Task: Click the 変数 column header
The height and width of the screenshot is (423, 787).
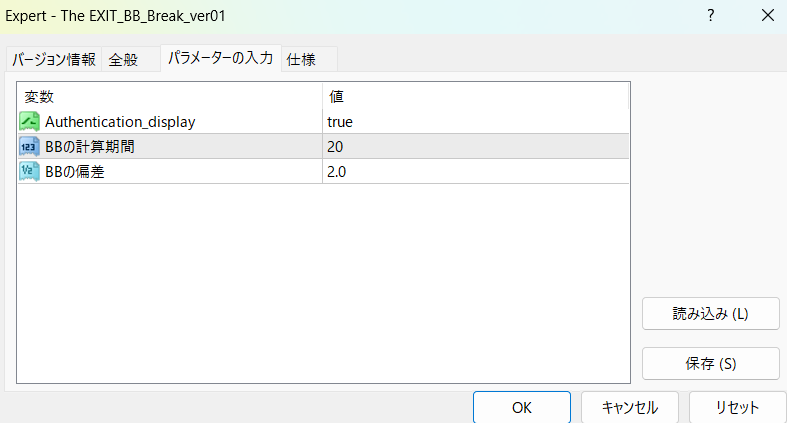Action: click(40, 97)
